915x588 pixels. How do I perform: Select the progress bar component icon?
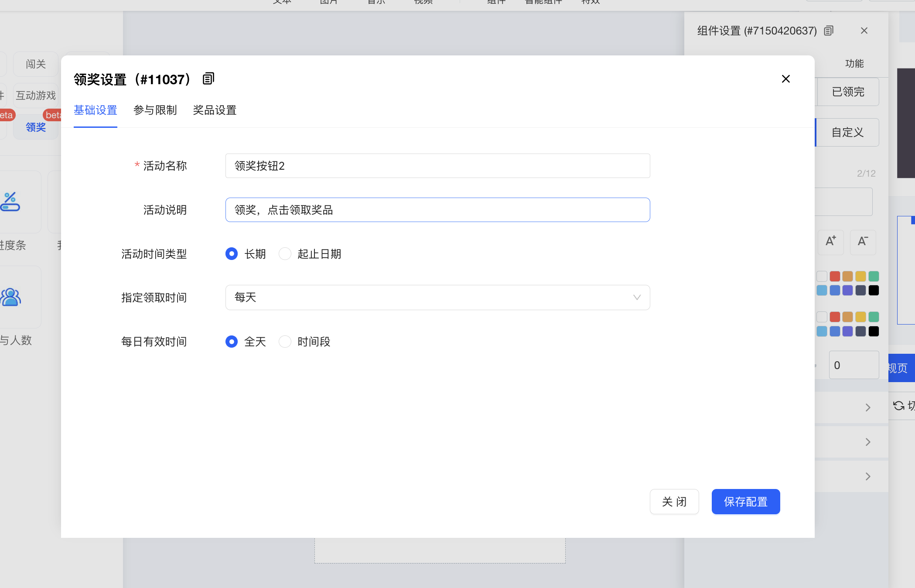click(x=10, y=202)
